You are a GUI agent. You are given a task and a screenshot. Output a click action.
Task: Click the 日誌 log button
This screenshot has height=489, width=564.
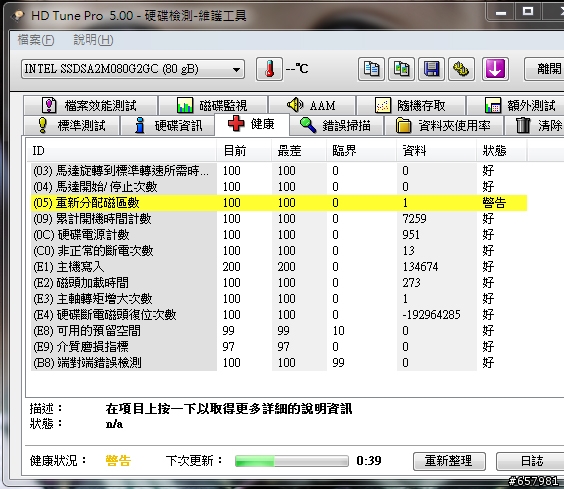[531, 461]
